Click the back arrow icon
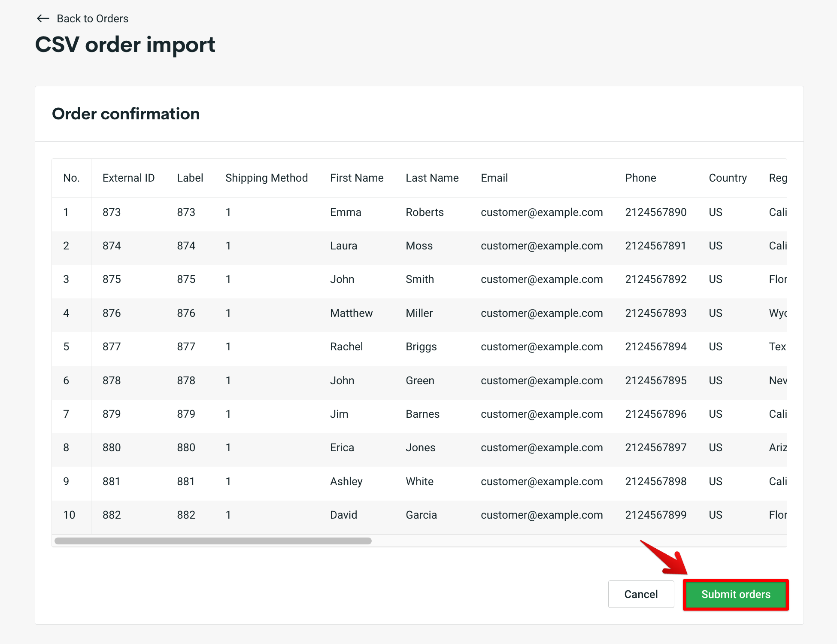 coord(42,18)
